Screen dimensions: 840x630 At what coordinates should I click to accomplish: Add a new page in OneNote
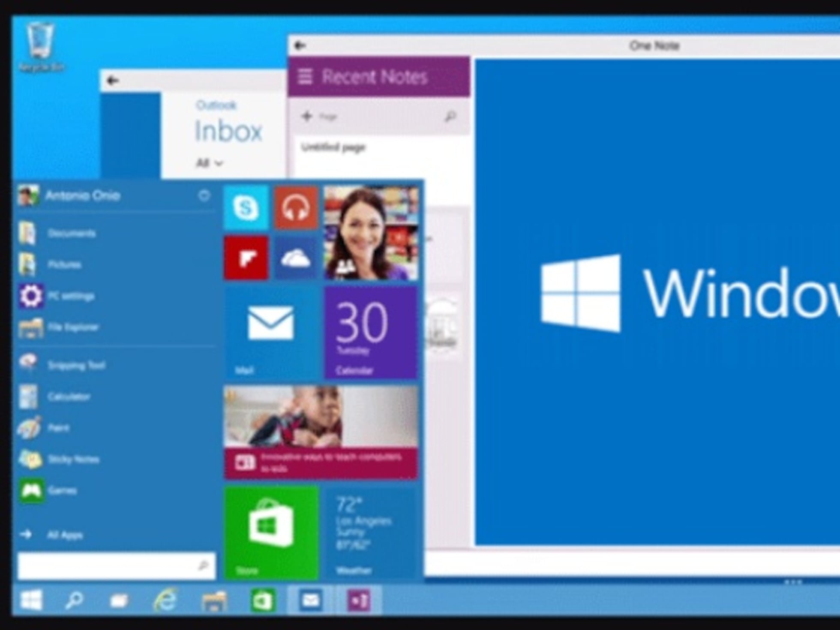[318, 116]
